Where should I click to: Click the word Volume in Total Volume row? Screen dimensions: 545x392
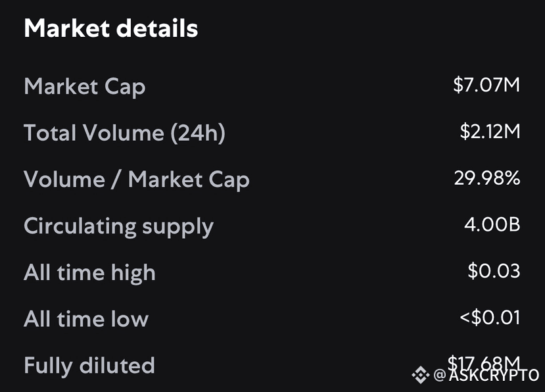[123, 133]
